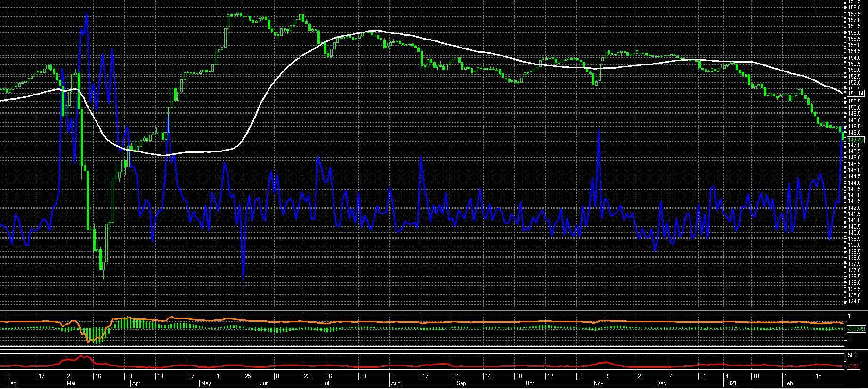Click the Dec month label on time axis
This screenshot has width=868, height=389.
661,384
